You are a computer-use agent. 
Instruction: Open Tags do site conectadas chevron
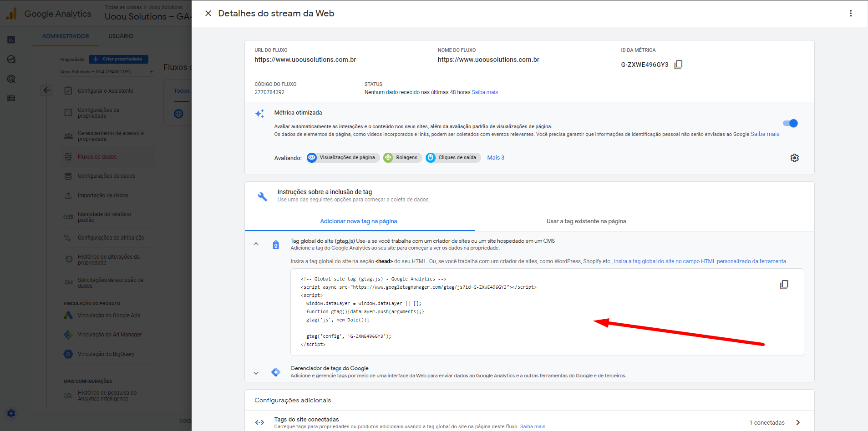click(797, 422)
